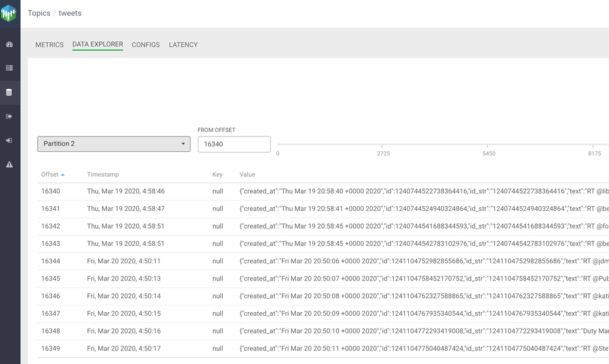Switch to the METRICS tab

[49, 45]
